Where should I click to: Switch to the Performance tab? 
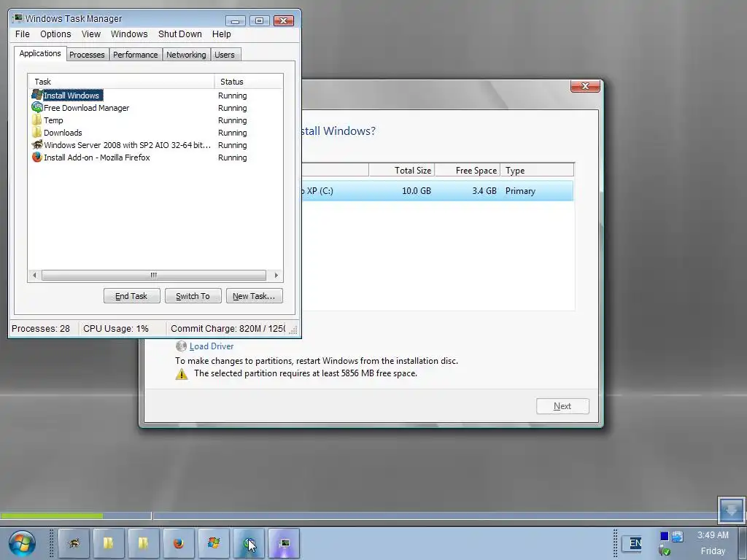pyautogui.click(x=135, y=55)
